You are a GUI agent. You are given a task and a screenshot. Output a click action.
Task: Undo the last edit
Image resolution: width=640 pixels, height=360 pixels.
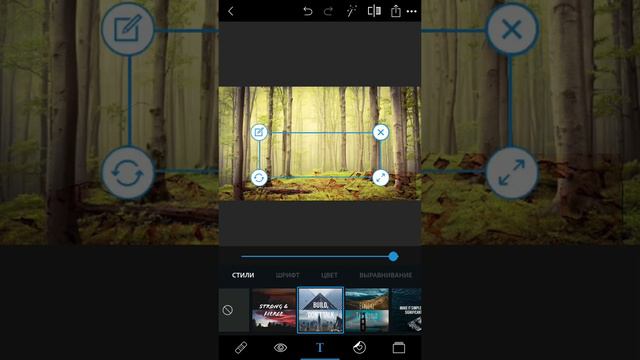click(308, 11)
